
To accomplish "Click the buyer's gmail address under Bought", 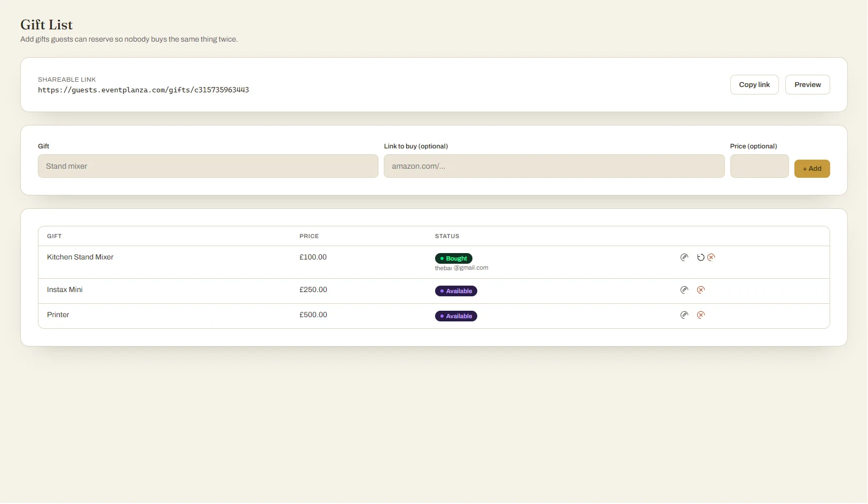I will (x=462, y=268).
